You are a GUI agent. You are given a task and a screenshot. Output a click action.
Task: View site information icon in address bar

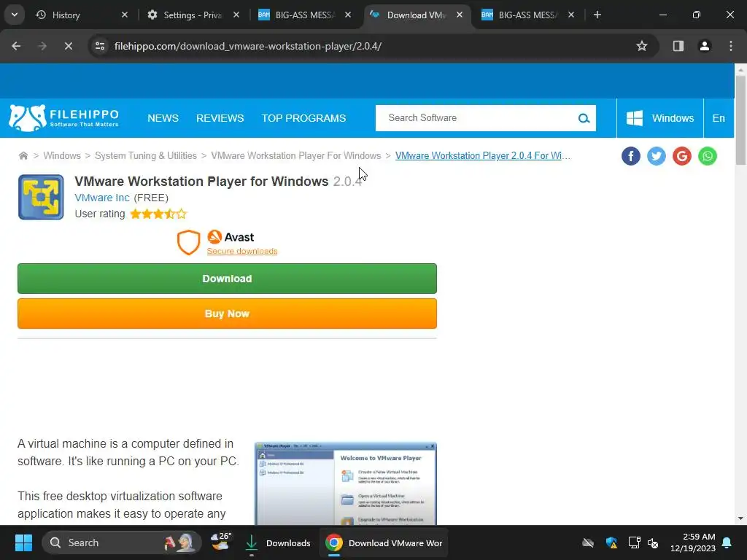click(100, 46)
